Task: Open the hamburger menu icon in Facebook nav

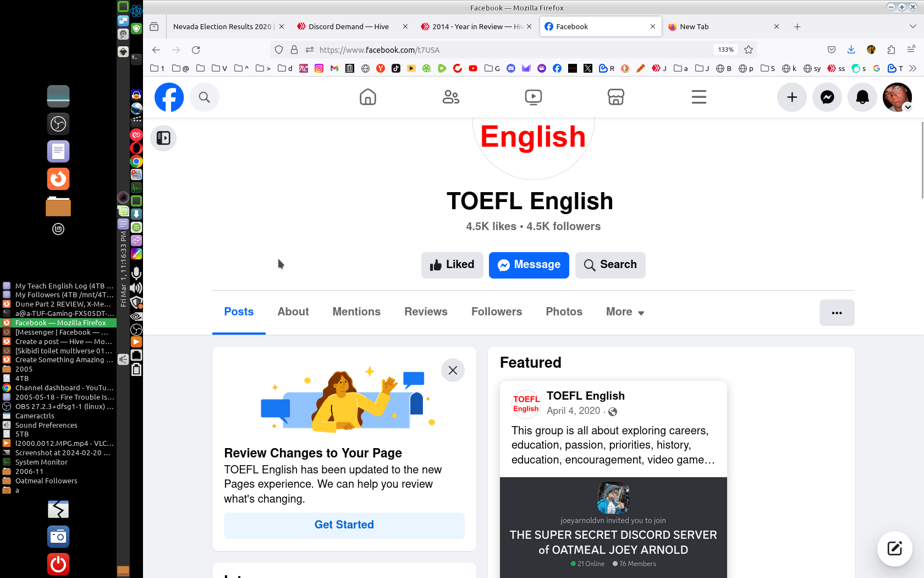Action: (x=699, y=97)
